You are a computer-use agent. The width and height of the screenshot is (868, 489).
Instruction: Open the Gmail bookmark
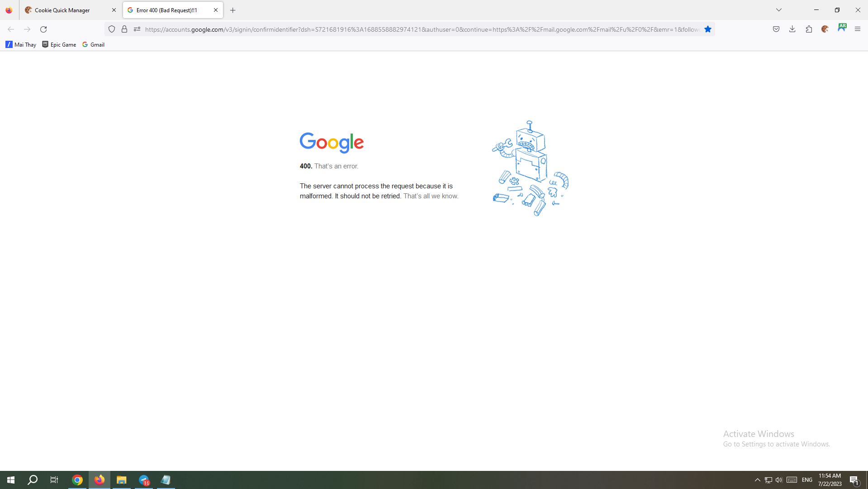point(94,44)
